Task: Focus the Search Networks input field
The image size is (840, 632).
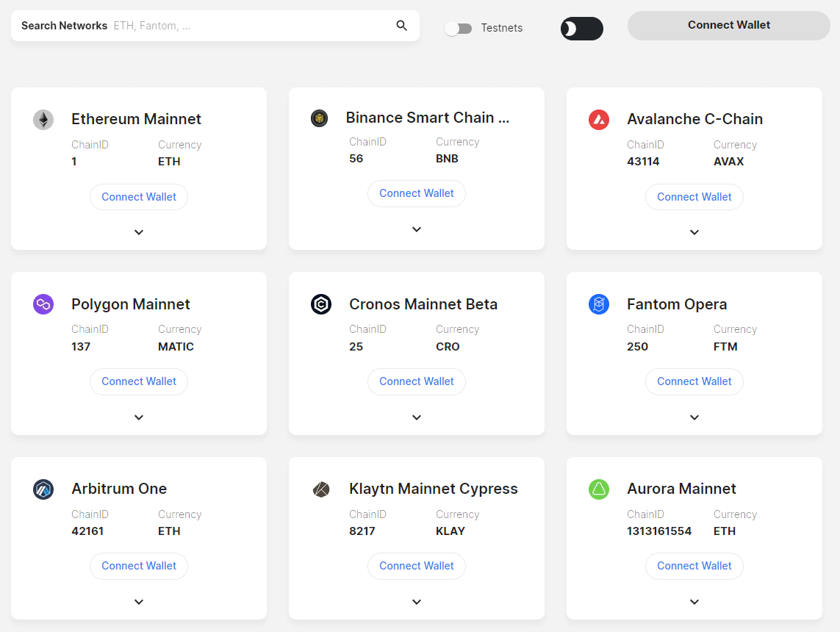Action: pyautogui.click(x=250, y=26)
